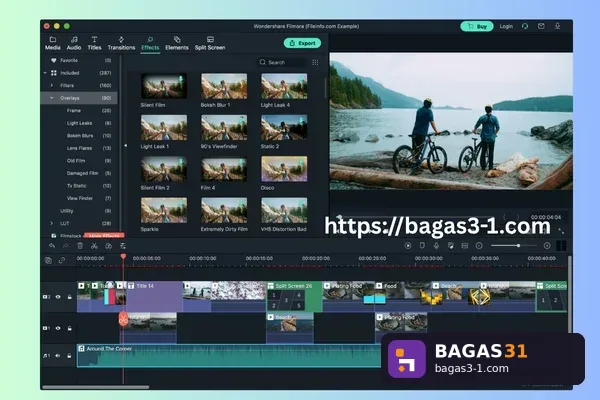Select the Old Film subcategory

pos(76,161)
